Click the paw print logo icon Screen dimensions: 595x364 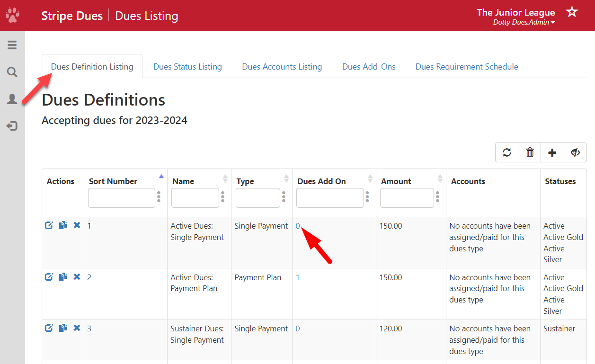coord(12,15)
